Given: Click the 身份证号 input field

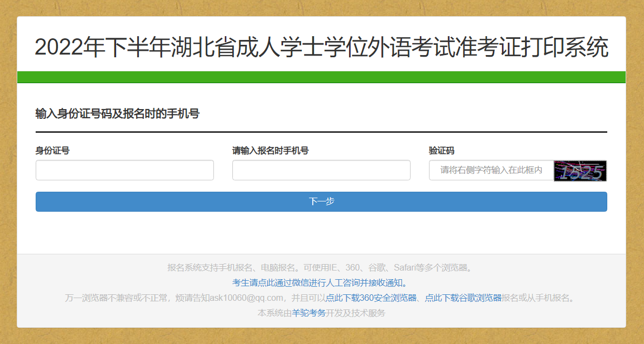Looking at the screenshot, I should [x=124, y=170].
